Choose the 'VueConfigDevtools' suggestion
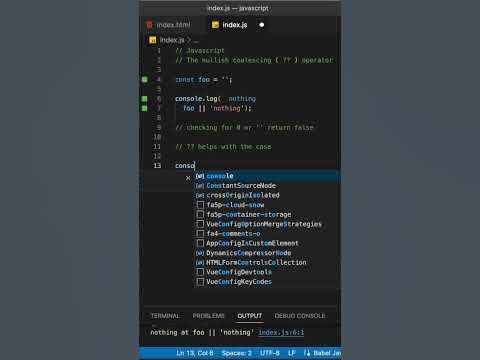 point(267,272)
